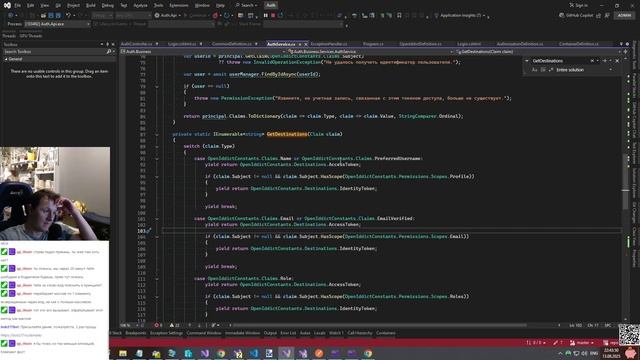The height and width of the screenshot is (360, 640).
Task: Open the Debug menu
Action: [108, 5]
